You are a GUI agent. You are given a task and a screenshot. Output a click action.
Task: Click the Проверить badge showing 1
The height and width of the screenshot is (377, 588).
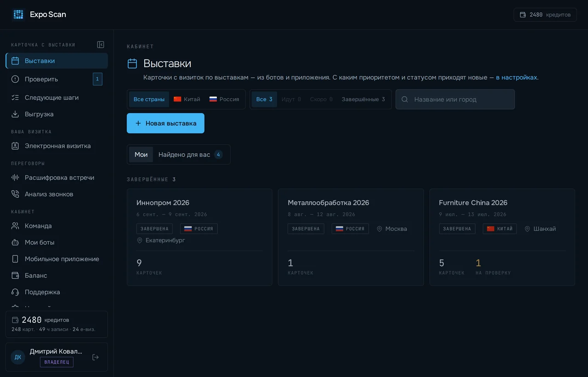(97, 79)
